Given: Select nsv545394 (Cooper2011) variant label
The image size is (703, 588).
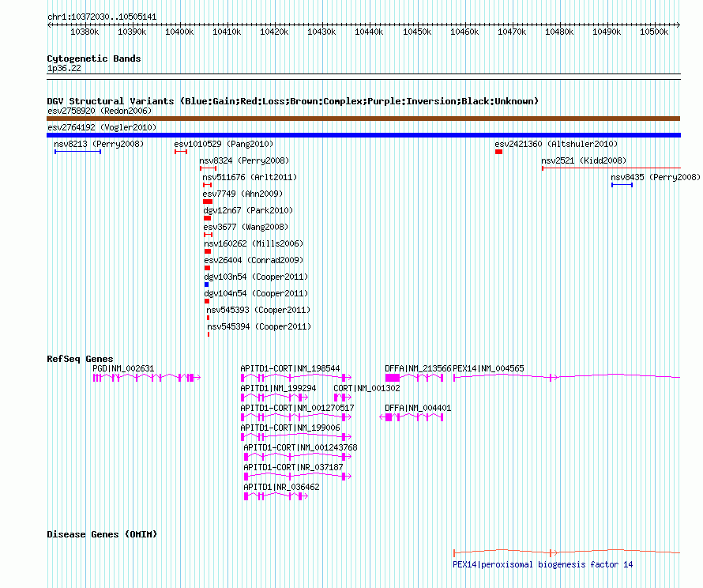Looking at the screenshot, I should 259,326.
